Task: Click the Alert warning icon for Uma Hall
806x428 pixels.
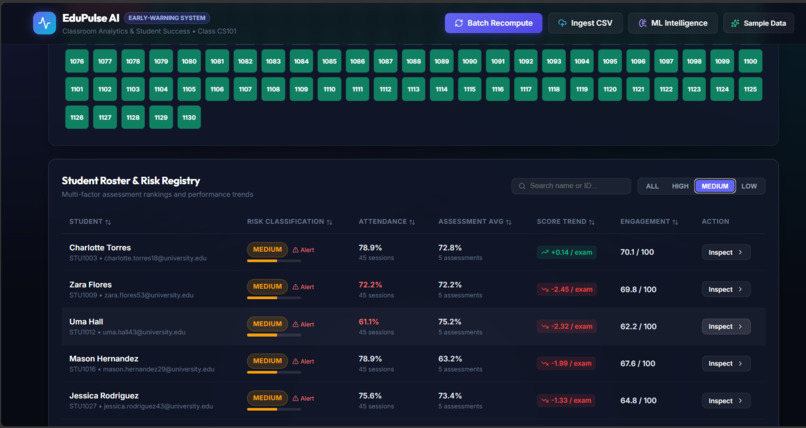Action: [x=296, y=324]
